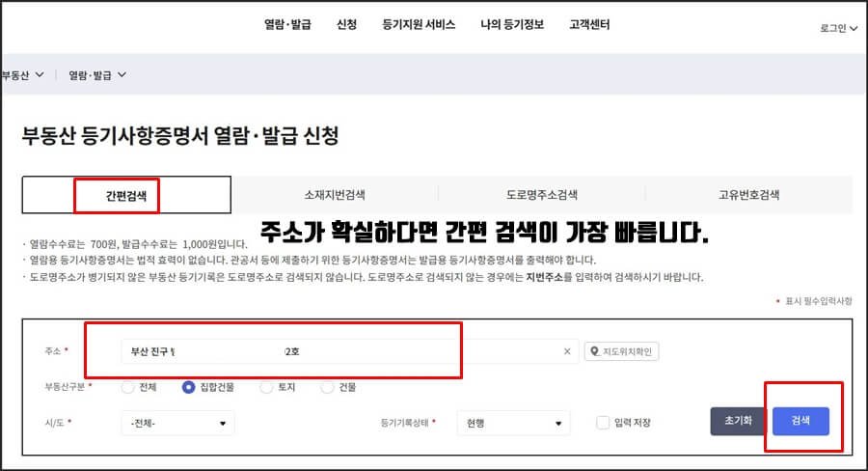
Task: Clear the address field with X icon
Action: click(x=567, y=351)
